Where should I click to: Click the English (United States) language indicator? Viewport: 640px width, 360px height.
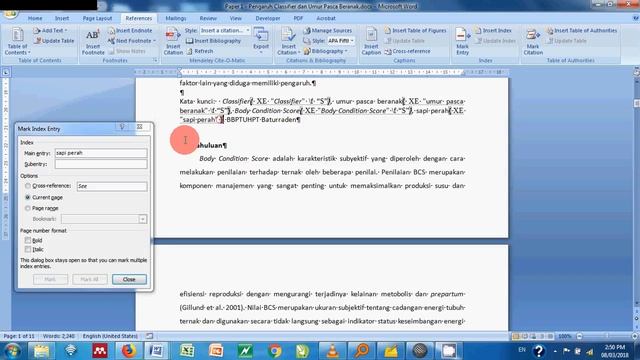(x=110, y=336)
